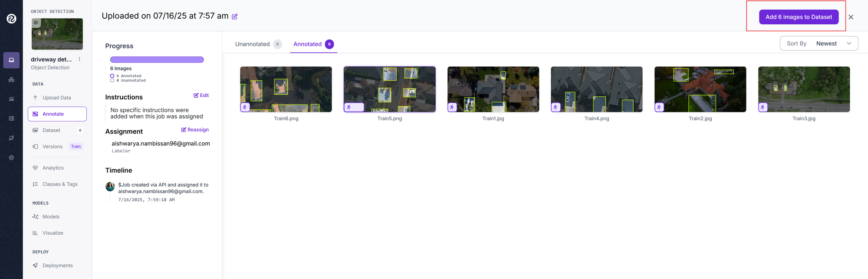Viewport: 868px width, 279px height.
Task: Open Models in the sidebar
Action: pyautogui.click(x=57, y=217)
